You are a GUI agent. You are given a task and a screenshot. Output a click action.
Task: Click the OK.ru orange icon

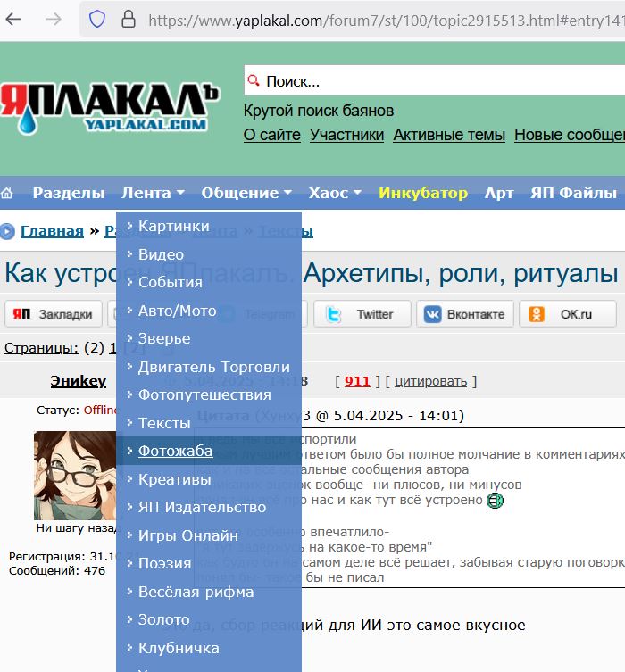coord(537,314)
